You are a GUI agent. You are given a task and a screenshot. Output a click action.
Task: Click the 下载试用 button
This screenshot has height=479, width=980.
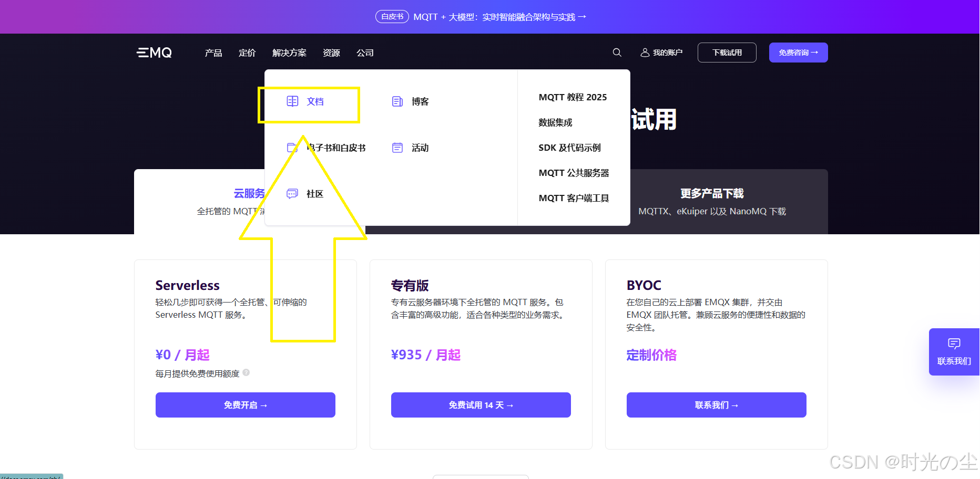(x=727, y=53)
